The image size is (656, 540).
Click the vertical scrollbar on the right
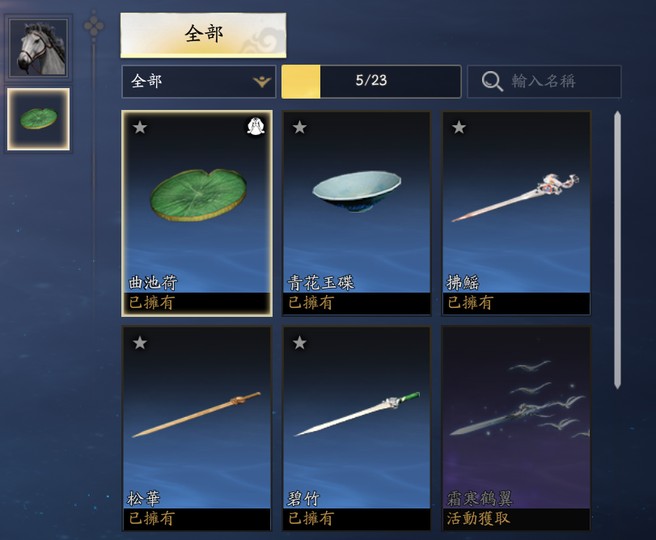pyautogui.click(x=618, y=250)
